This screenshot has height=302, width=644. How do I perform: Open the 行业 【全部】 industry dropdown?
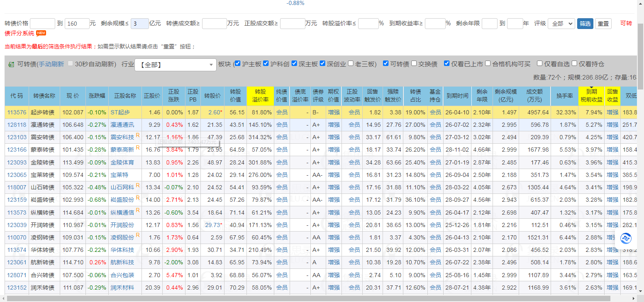175,65
